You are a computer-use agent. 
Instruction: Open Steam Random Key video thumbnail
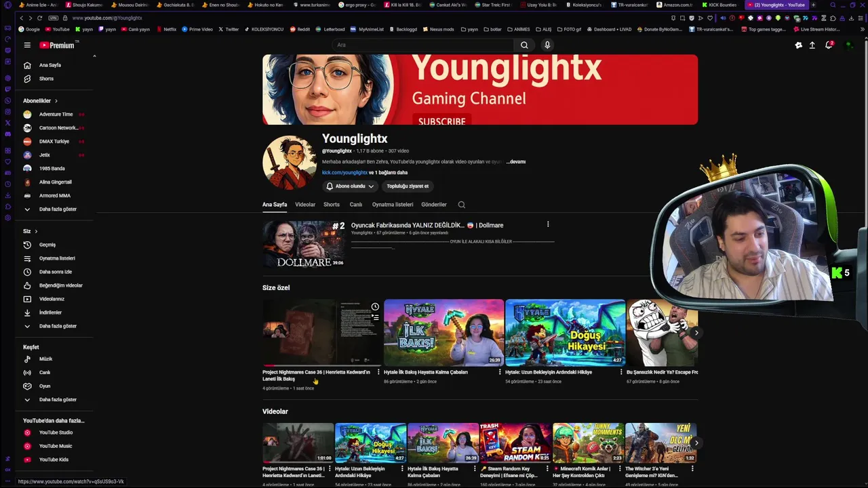click(515, 443)
